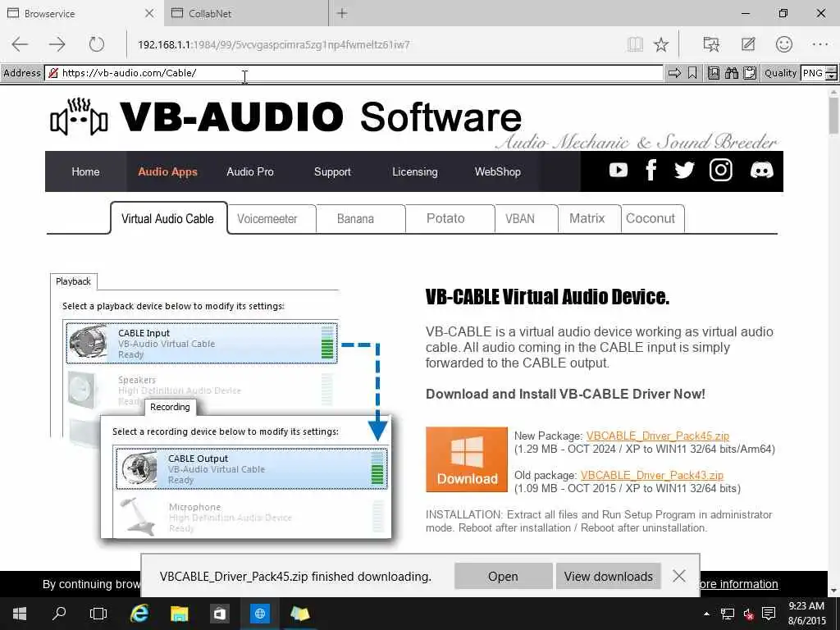Open Edge more actions ellipsis
This screenshot has height=630, width=840.
(x=820, y=44)
